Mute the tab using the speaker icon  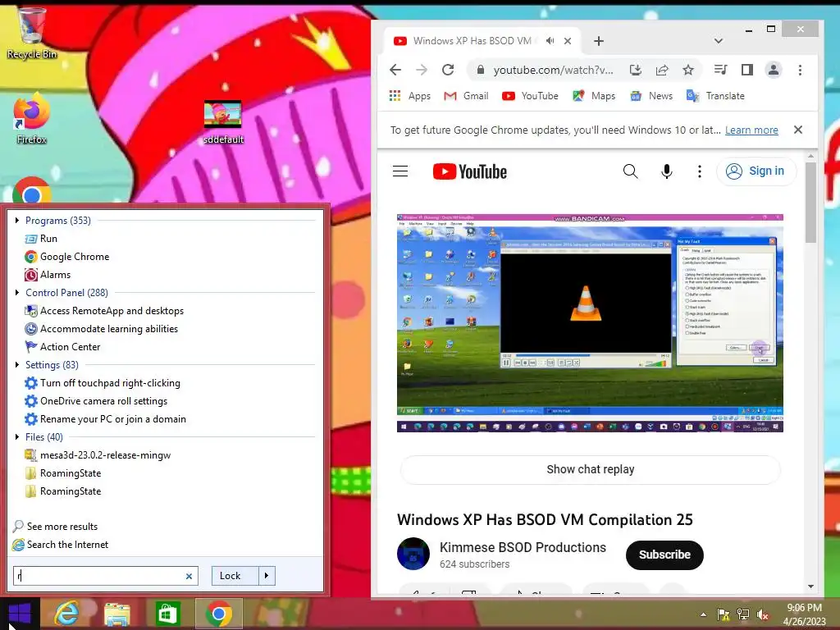pyautogui.click(x=550, y=41)
